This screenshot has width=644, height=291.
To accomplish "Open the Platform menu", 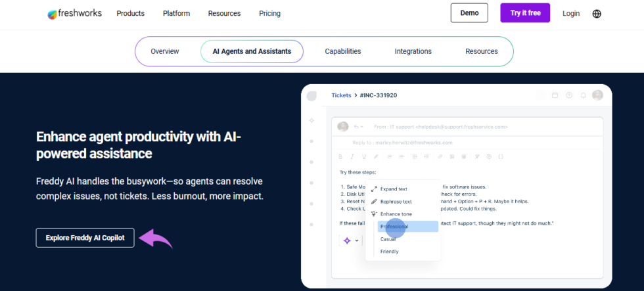I will (x=176, y=14).
